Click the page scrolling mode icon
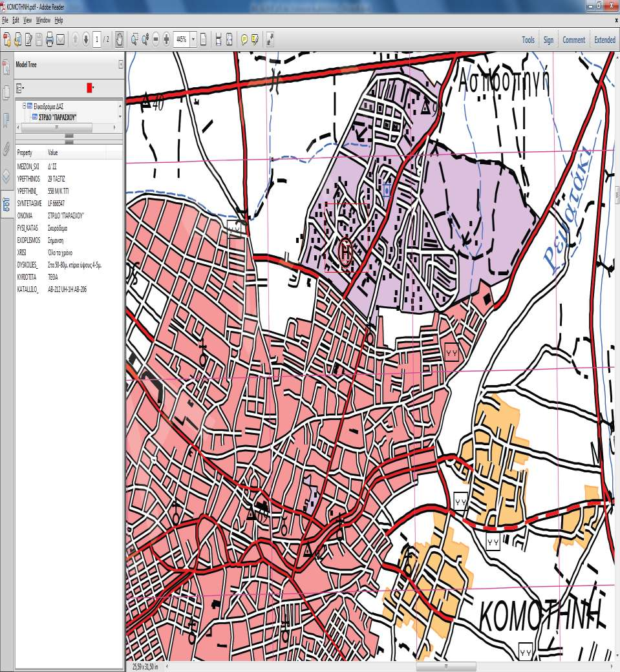The height and width of the screenshot is (672, 620). (203, 40)
